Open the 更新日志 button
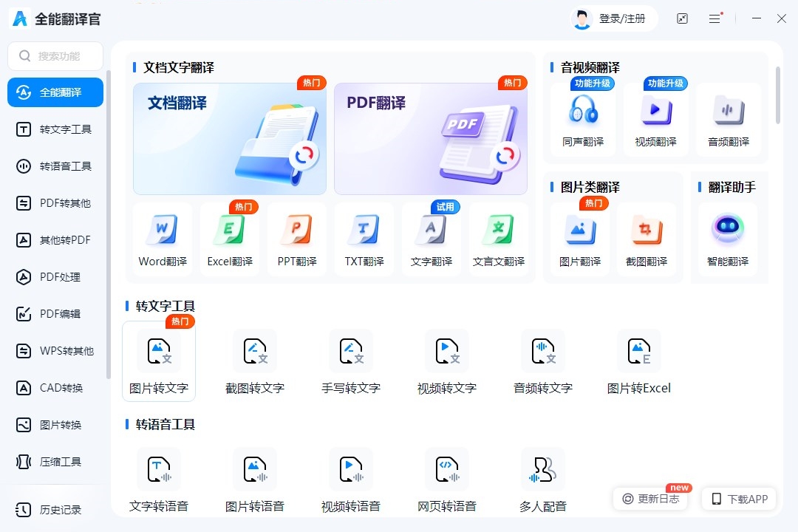This screenshot has height=532, width=798. (650, 499)
